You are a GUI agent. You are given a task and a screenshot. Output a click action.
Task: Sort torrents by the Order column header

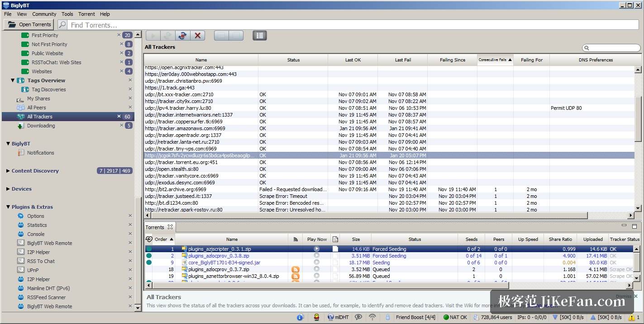(163, 239)
